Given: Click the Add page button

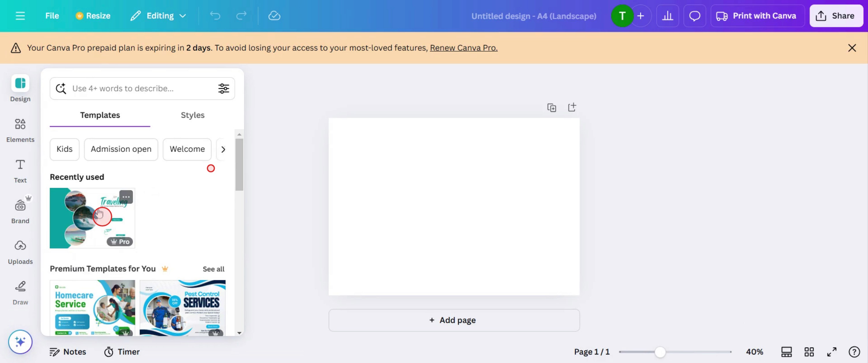Looking at the screenshot, I should (454, 320).
